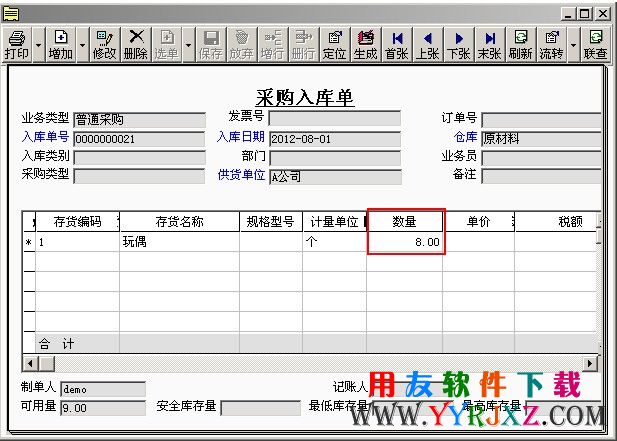The width and height of the screenshot is (617, 441).
Task: Click the 定位 locate icon
Action: click(334, 45)
